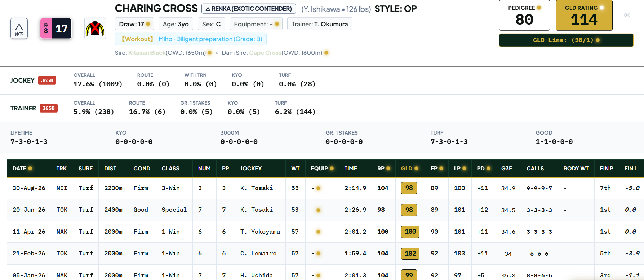
Task: Open the Kitasan Black sire link
Action: click(x=147, y=53)
